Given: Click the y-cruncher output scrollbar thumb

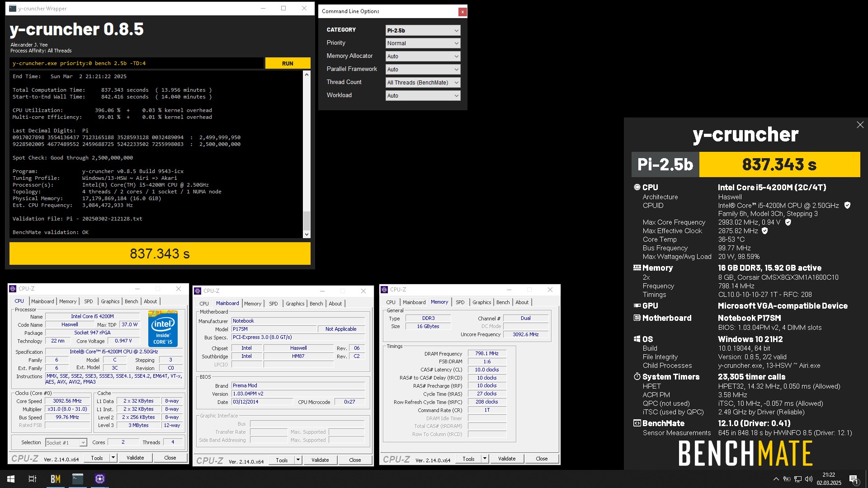Looking at the screenshot, I should tap(307, 221).
